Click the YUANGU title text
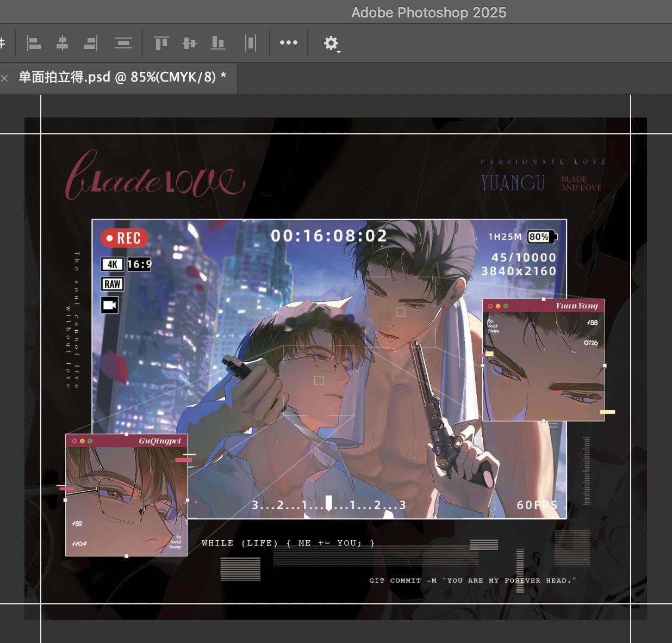This screenshot has height=643, width=672. click(x=513, y=183)
